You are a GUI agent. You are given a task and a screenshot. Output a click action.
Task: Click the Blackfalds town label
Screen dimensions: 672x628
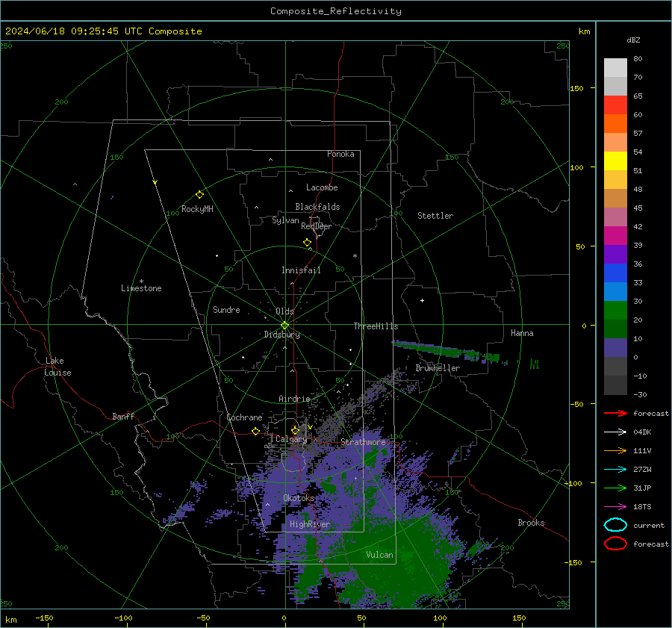click(x=317, y=207)
